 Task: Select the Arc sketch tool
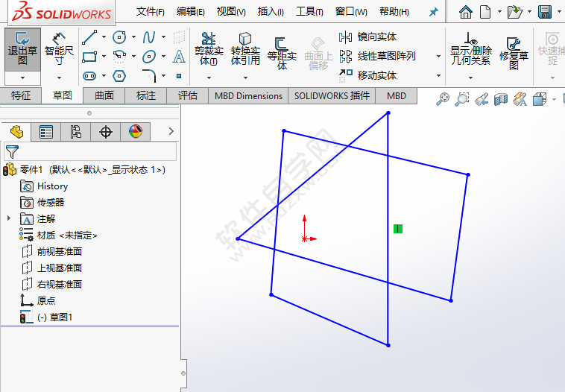[119, 56]
